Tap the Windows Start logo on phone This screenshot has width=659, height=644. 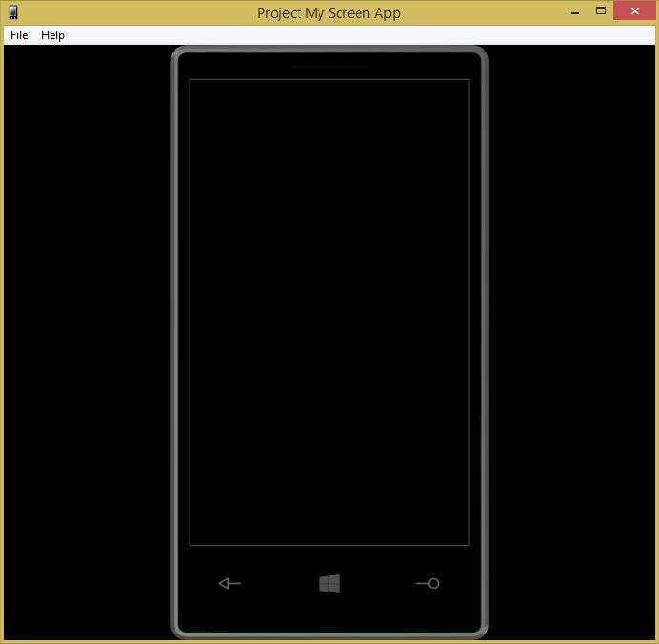330,584
